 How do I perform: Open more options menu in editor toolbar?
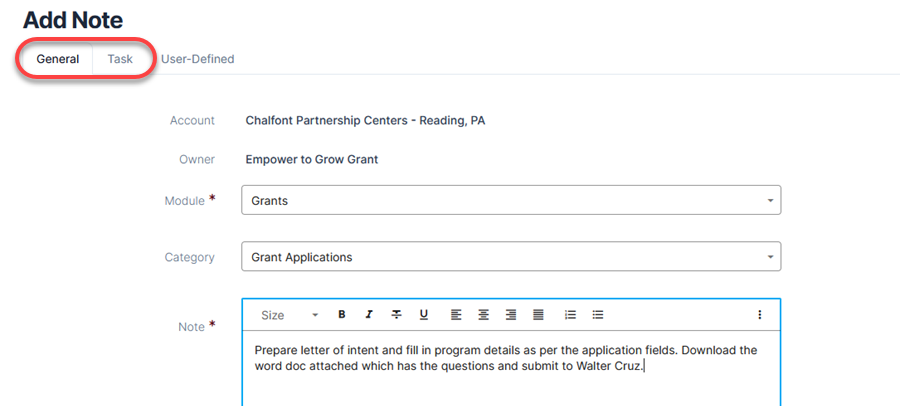click(759, 315)
